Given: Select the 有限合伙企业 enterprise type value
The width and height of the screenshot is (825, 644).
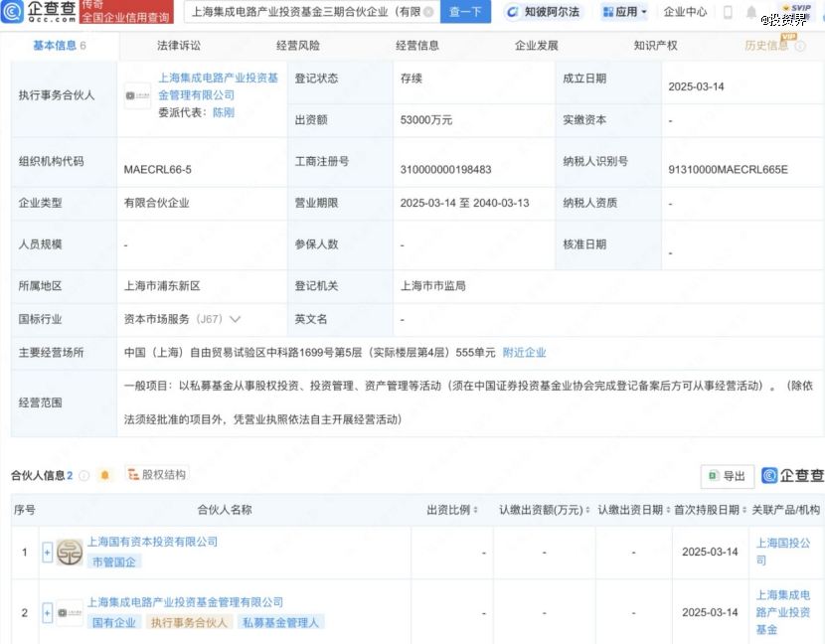Looking at the screenshot, I should [x=156, y=203].
